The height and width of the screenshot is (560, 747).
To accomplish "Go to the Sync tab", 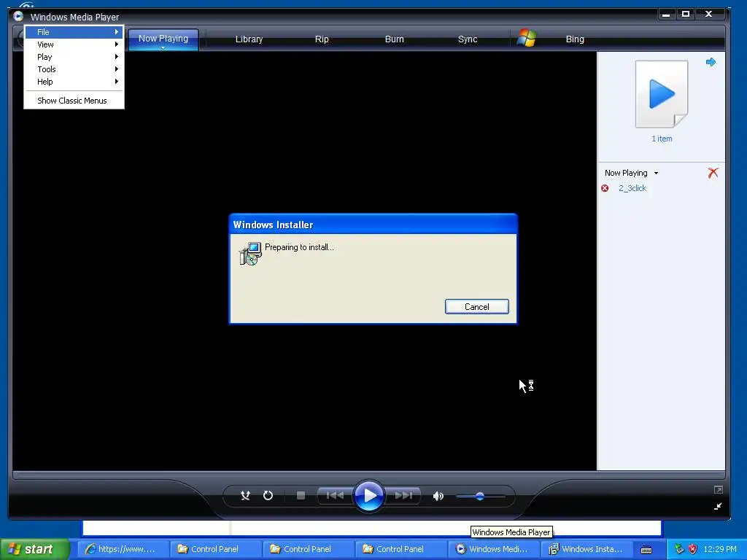I will pyautogui.click(x=468, y=39).
